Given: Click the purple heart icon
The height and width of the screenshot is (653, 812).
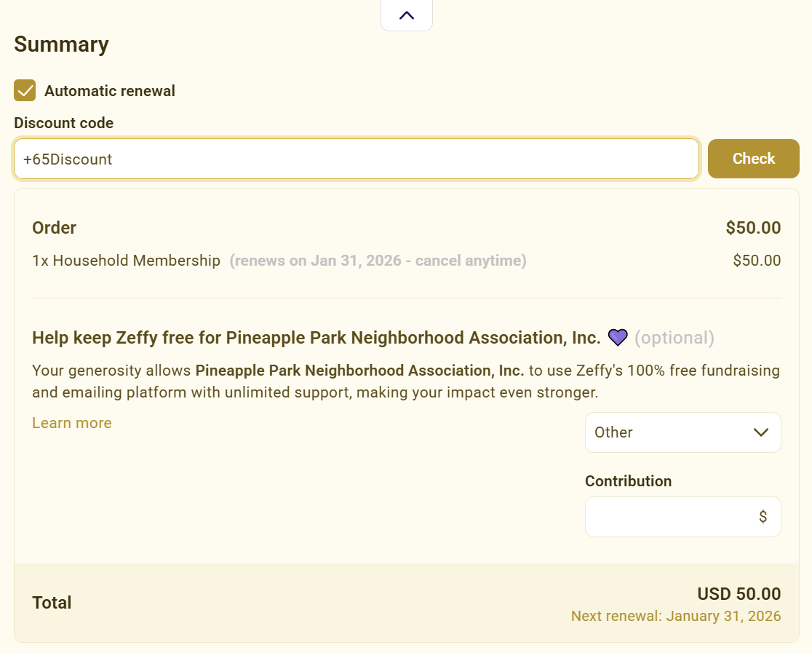Looking at the screenshot, I should click(618, 338).
